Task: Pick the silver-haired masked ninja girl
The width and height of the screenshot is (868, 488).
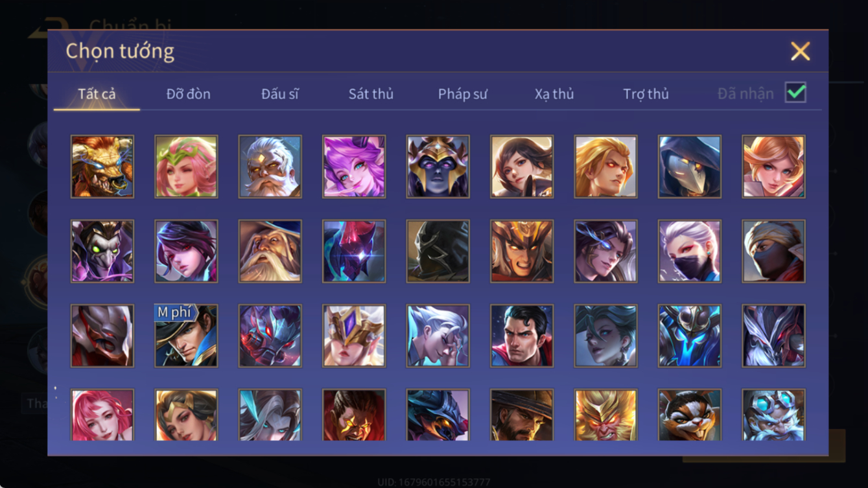Action: click(x=690, y=251)
